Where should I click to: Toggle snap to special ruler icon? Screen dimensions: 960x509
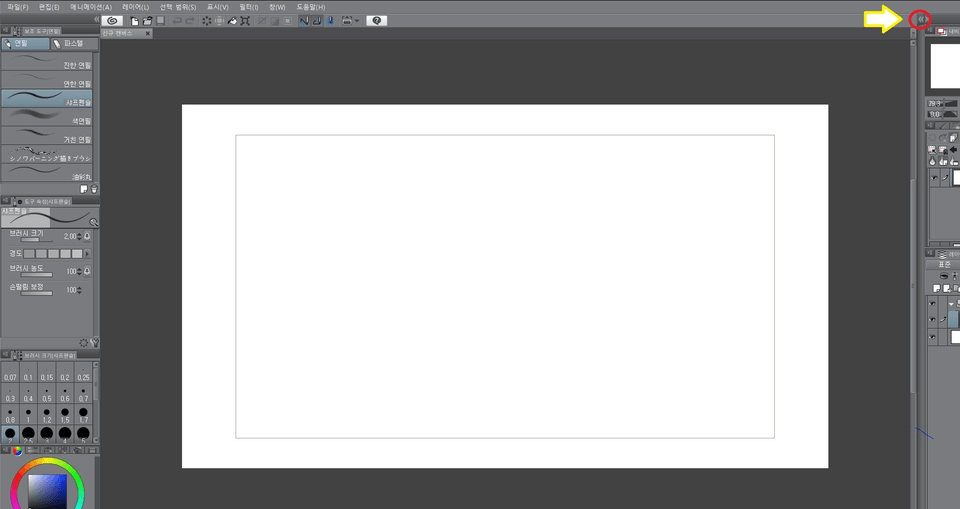317,21
